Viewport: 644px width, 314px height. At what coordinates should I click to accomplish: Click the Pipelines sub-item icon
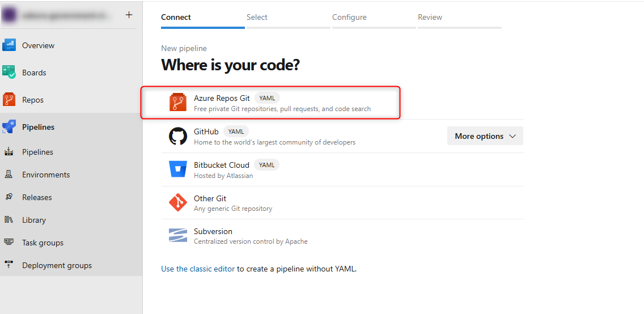(x=9, y=152)
